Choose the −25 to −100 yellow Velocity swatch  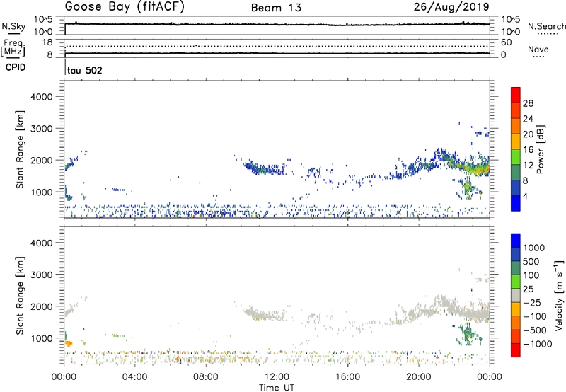(516, 309)
